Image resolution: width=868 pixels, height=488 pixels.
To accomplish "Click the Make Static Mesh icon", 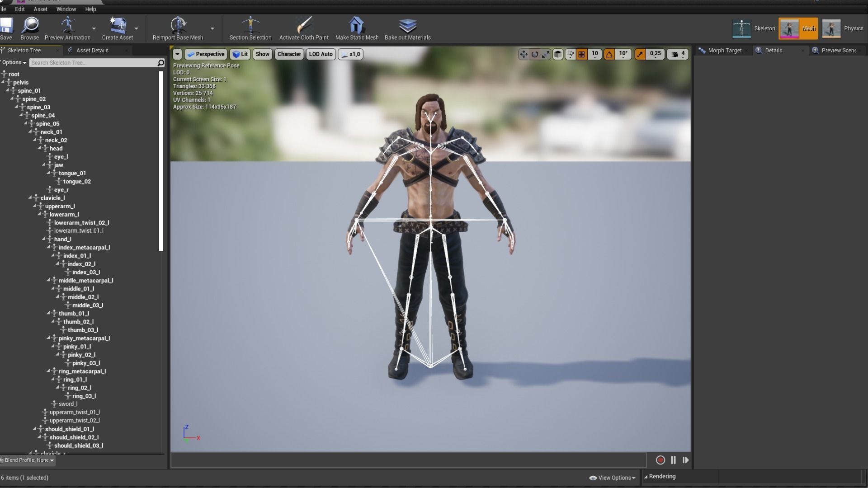I will [x=356, y=26].
